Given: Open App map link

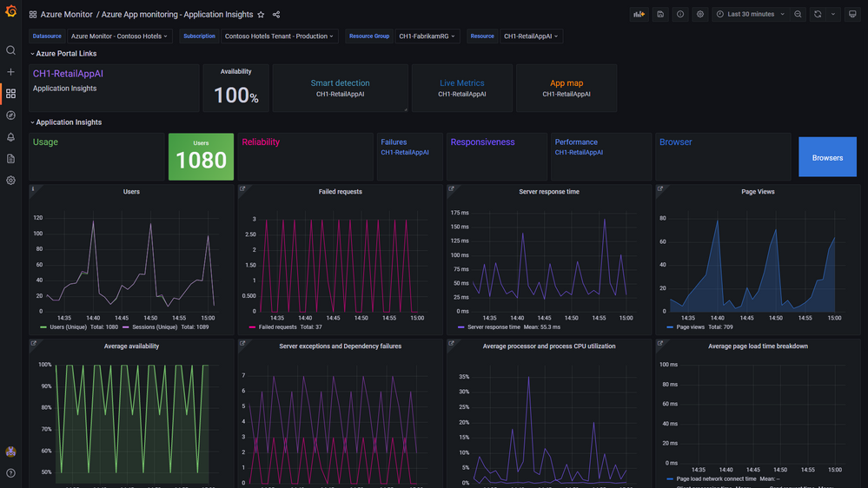Looking at the screenshot, I should 567,83.
